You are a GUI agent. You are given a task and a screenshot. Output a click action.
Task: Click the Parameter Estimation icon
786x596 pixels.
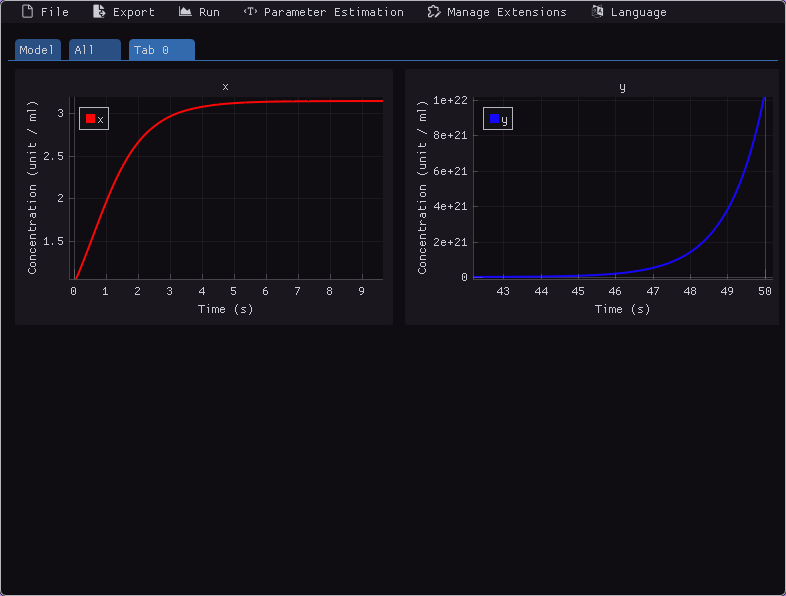[250, 12]
